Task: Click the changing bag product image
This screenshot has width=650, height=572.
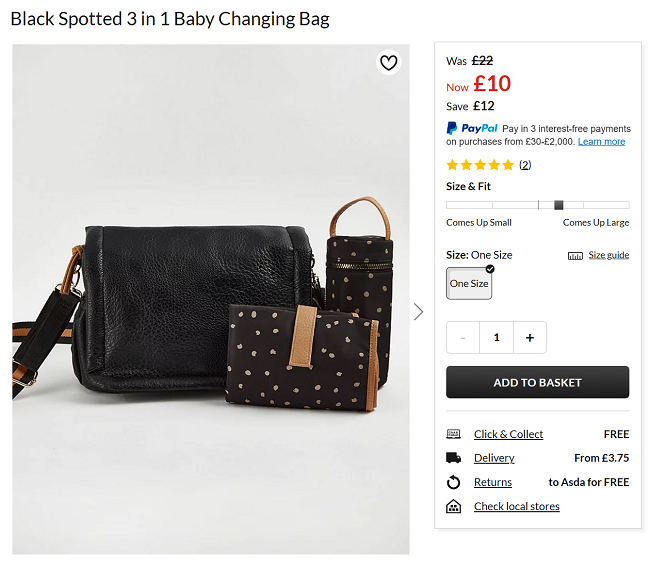Action: [x=211, y=300]
